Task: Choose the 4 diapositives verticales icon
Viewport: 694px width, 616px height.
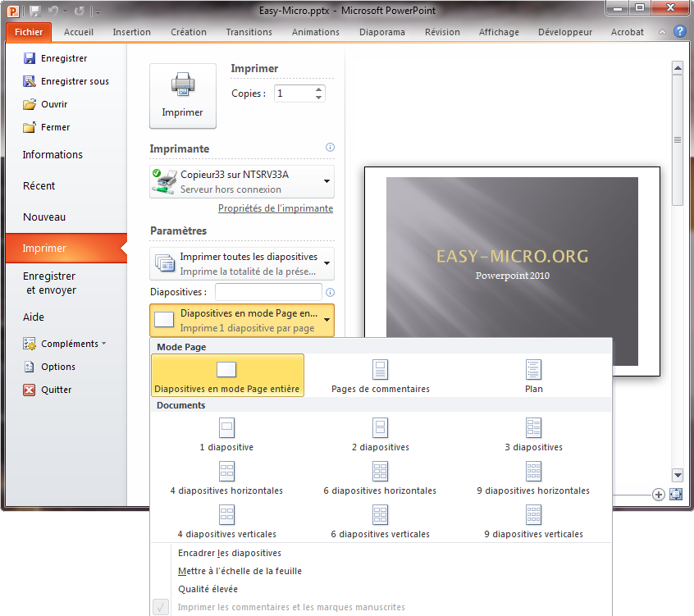Action: point(226,514)
